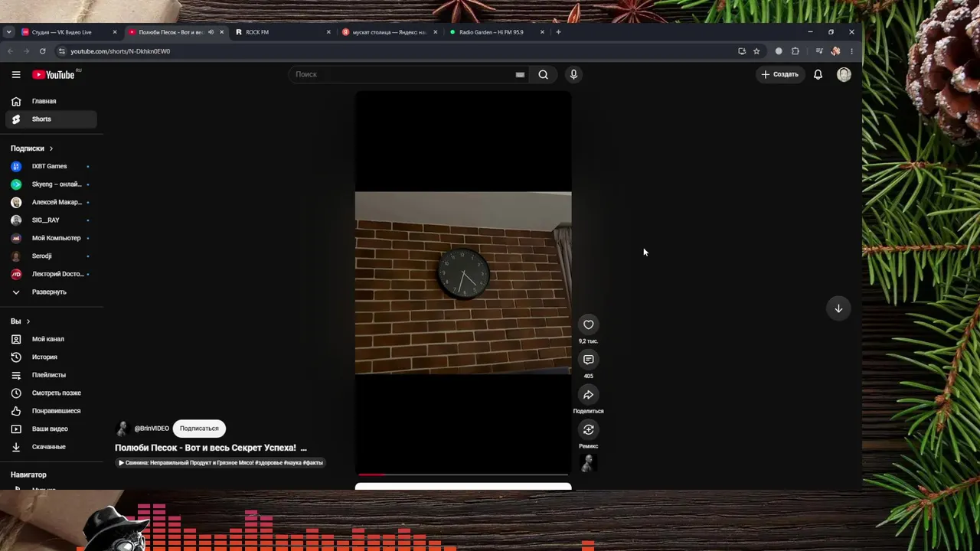Open the SIG__RAY subscription channel

51,220
